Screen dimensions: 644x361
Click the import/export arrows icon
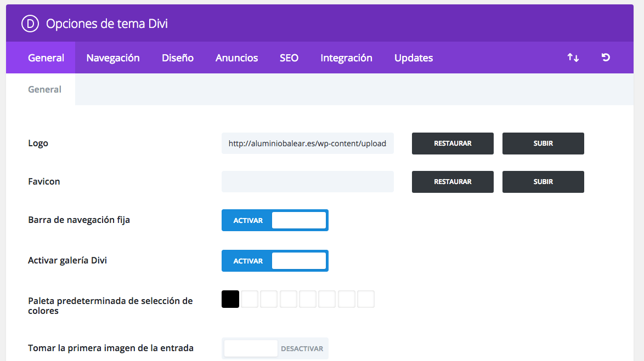coord(573,58)
